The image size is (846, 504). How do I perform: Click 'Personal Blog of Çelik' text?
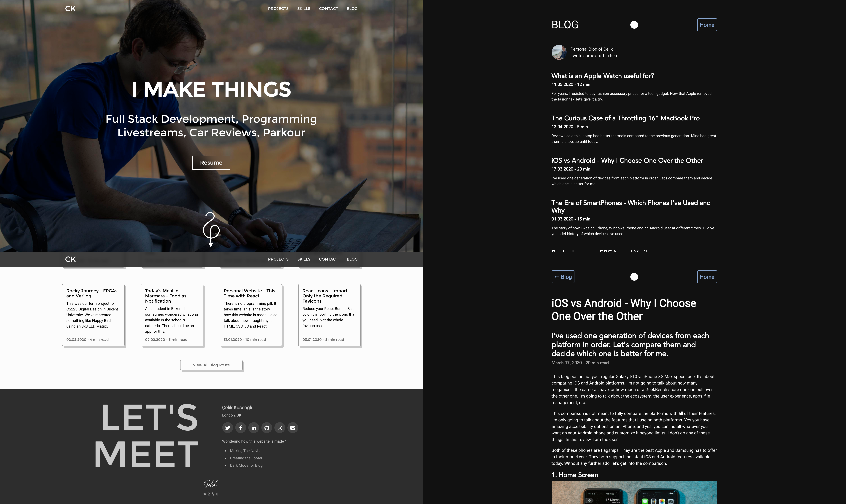tap(592, 49)
